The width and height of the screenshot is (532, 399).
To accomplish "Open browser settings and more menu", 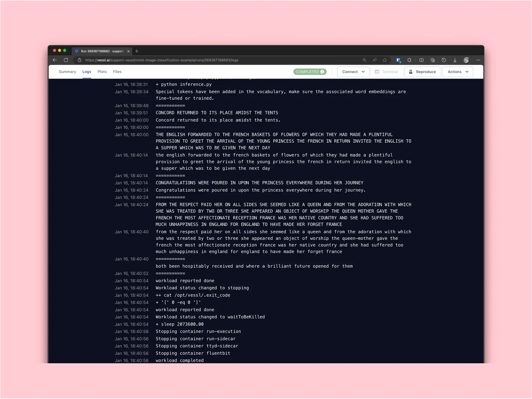I will tap(478, 60).
